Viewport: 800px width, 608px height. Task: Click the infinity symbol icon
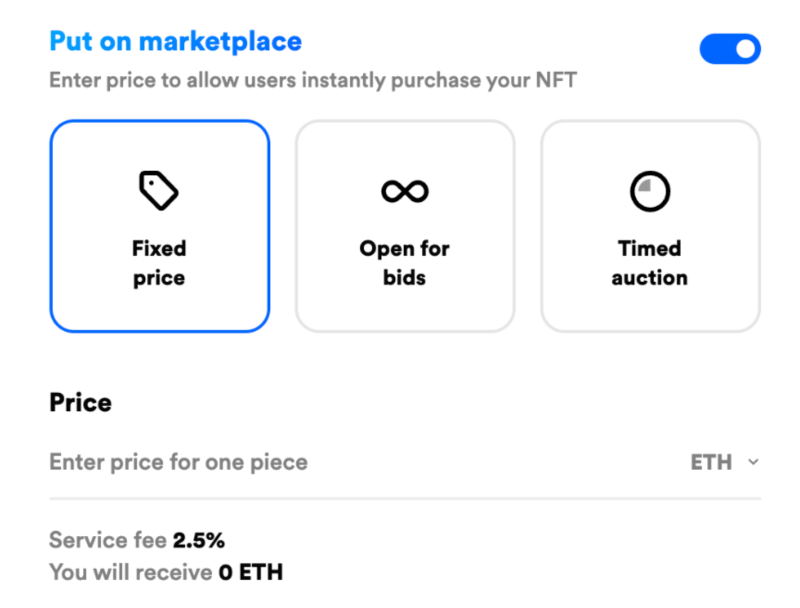pos(405,190)
